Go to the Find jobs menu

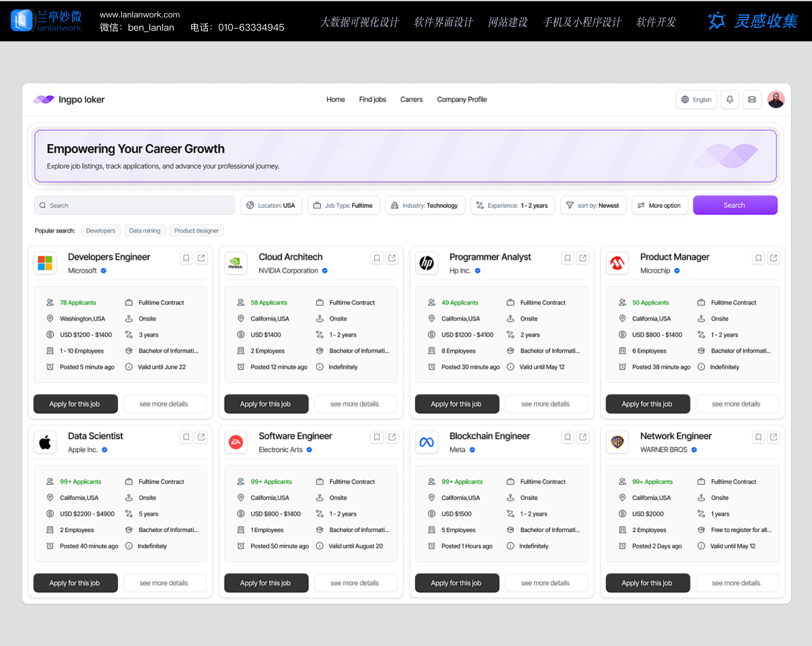coord(372,99)
